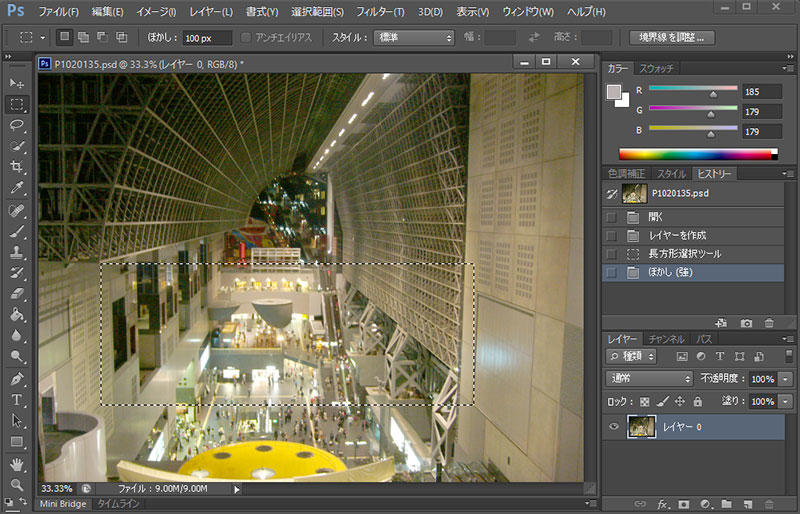Toggle lock transparent pixels
This screenshot has height=514, width=800.
point(645,402)
